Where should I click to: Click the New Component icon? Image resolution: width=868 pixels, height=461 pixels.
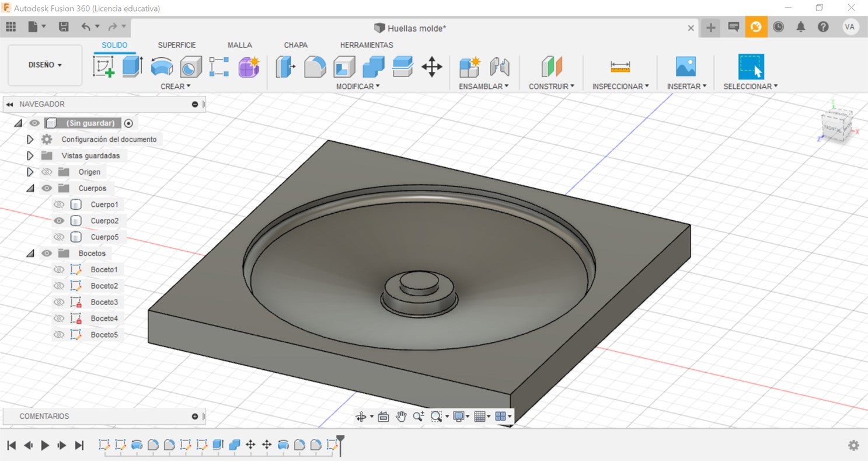click(x=469, y=67)
